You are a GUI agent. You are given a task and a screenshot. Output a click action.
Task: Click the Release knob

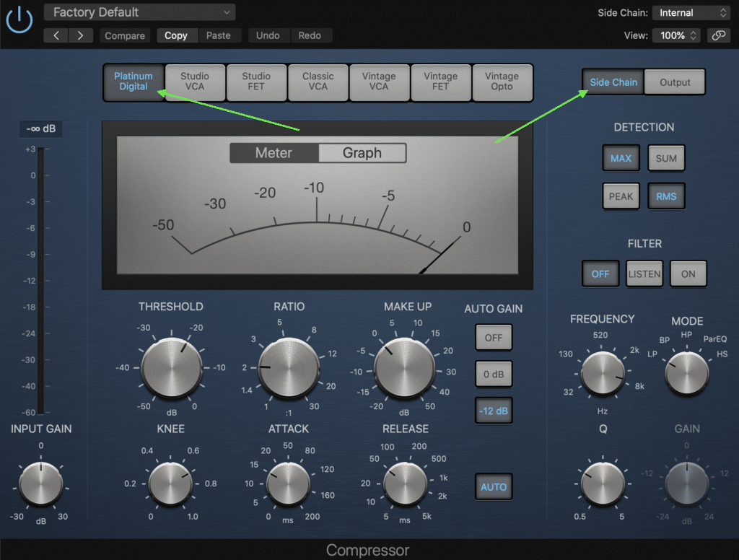[406, 484]
